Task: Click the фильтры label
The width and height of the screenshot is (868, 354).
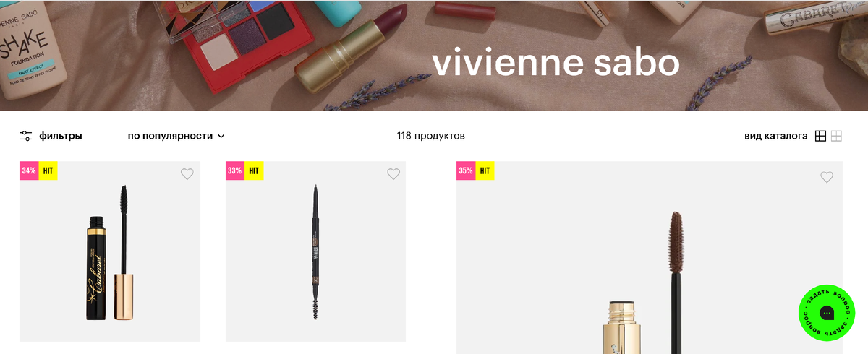Action: click(x=61, y=136)
